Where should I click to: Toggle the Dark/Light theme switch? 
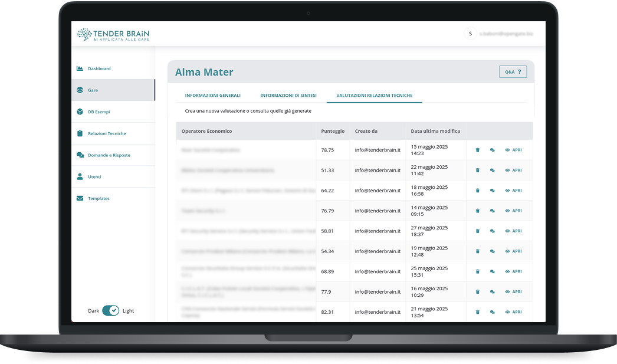[110, 311]
